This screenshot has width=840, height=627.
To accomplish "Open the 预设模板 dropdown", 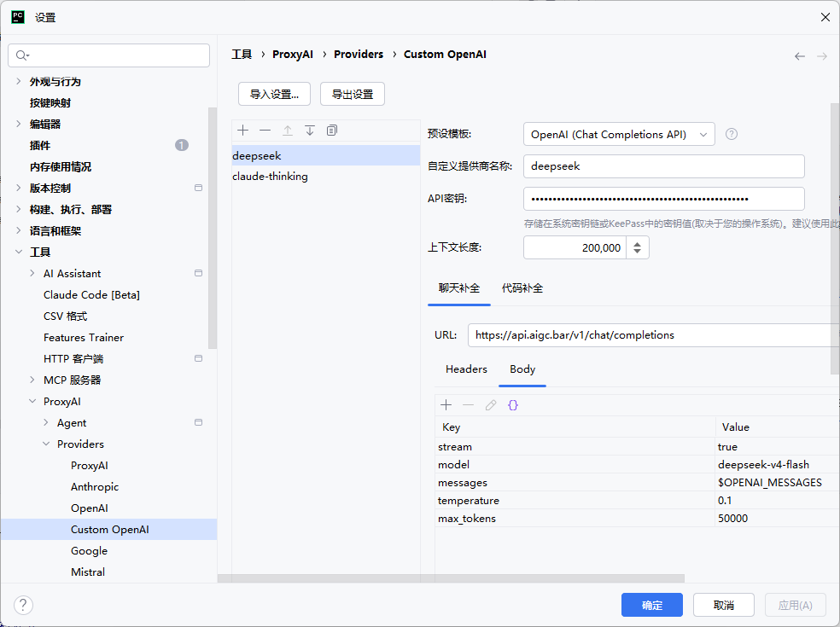I will point(619,134).
